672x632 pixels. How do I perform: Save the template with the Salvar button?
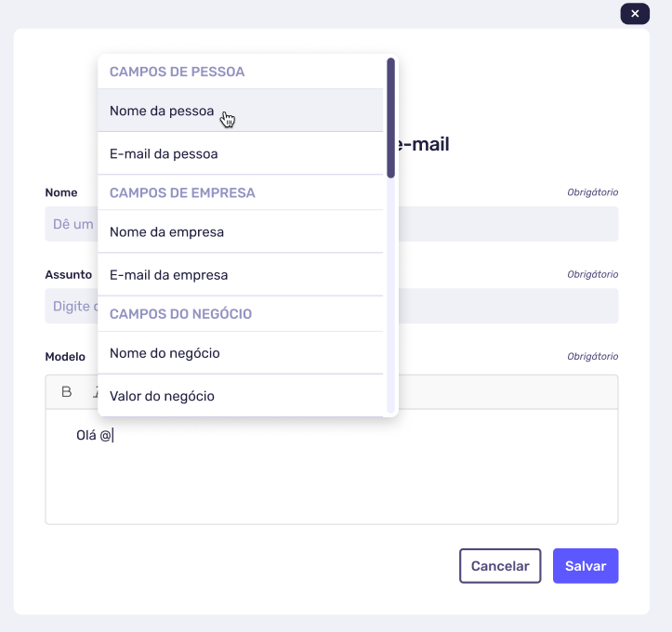coord(585,566)
